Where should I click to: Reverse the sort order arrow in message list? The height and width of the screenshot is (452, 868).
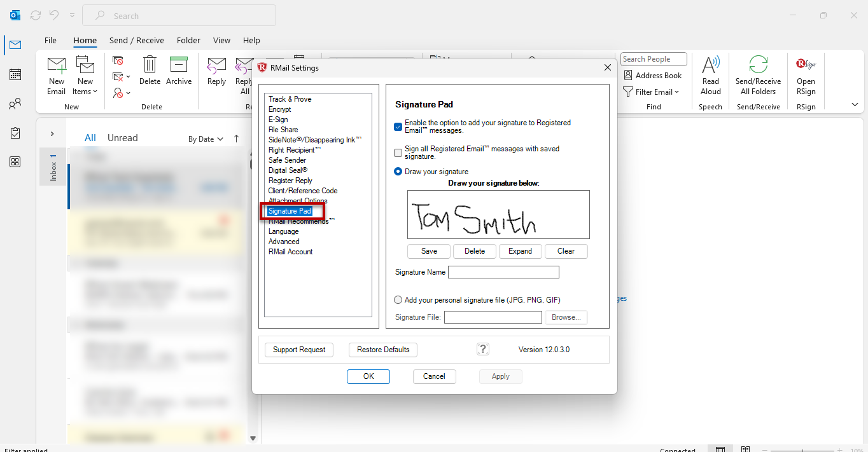tap(237, 139)
